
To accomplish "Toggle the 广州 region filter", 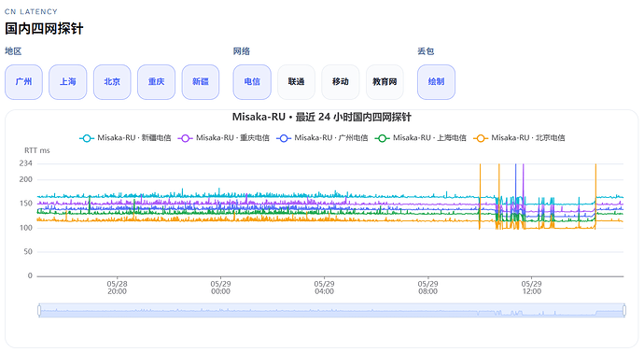I will click(23, 82).
